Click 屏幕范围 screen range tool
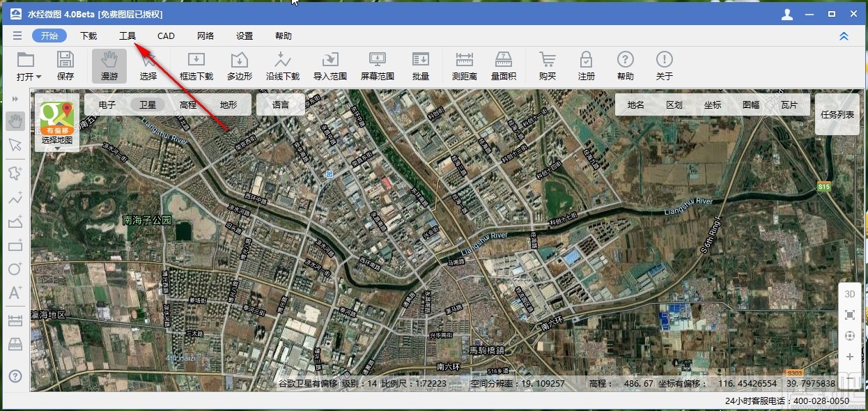 pyautogui.click(x=378, y=66)
